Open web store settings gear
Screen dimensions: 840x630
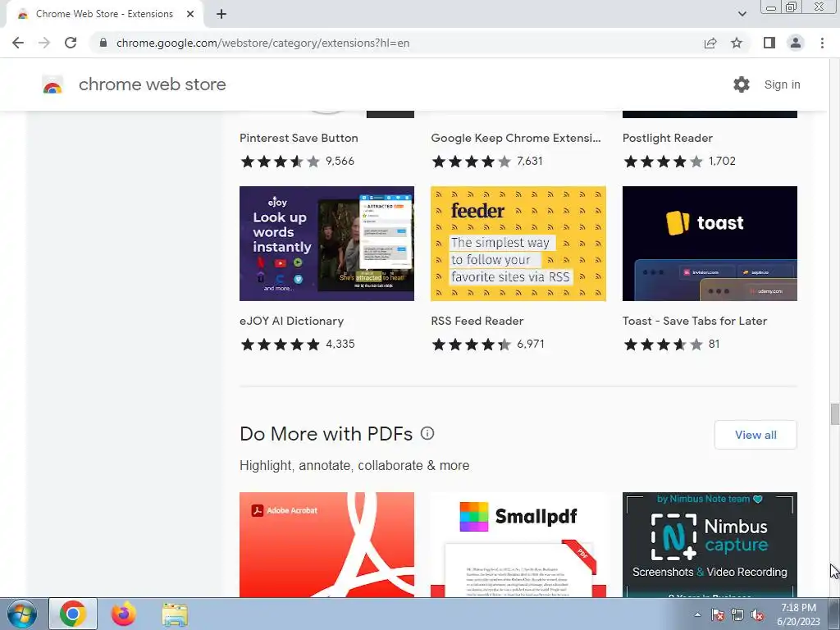742,84
